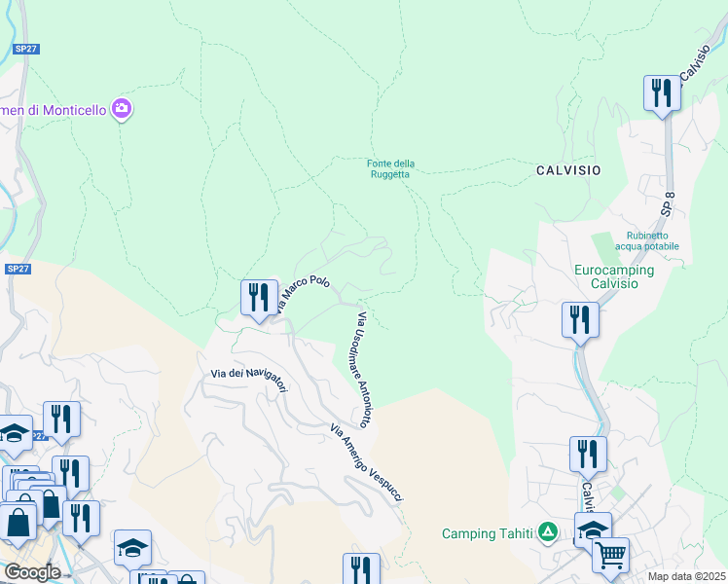Click the Rubinetto acqua potabile label
This screenshot has height=584, width=728.
(647, 241)
